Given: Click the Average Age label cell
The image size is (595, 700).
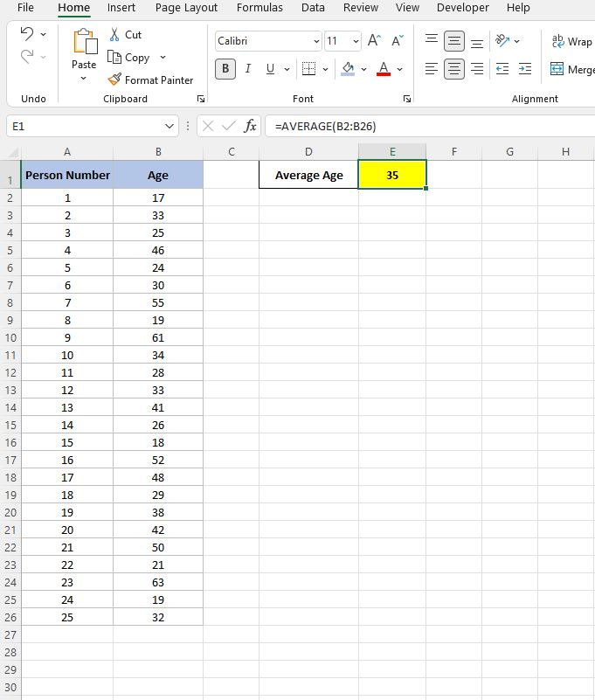Looking at the screenshot, I should coord(309,175).
